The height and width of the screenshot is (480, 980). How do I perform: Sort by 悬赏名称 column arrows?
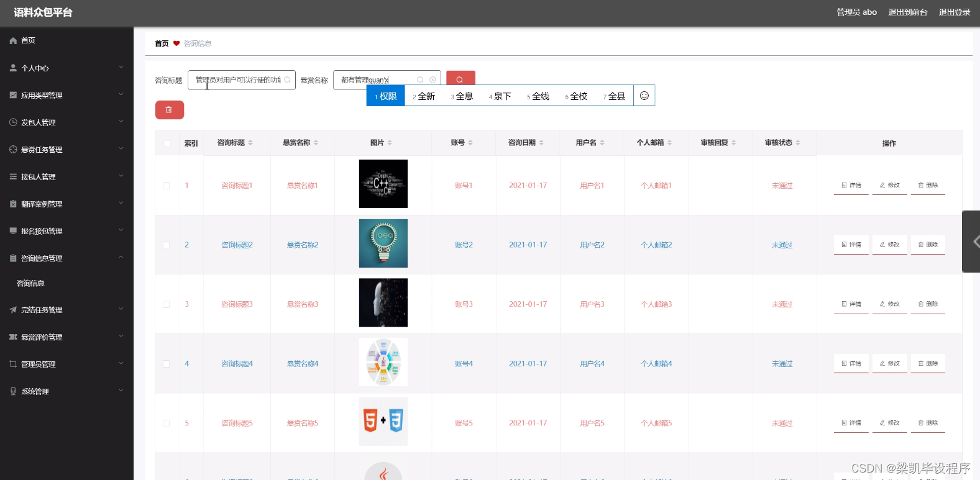(316, 143)
